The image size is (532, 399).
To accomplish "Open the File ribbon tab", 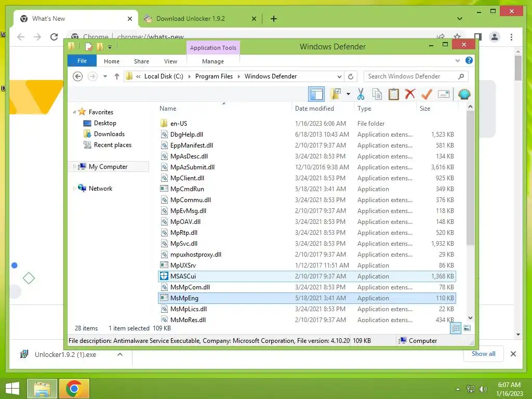I will pos(82,61).
